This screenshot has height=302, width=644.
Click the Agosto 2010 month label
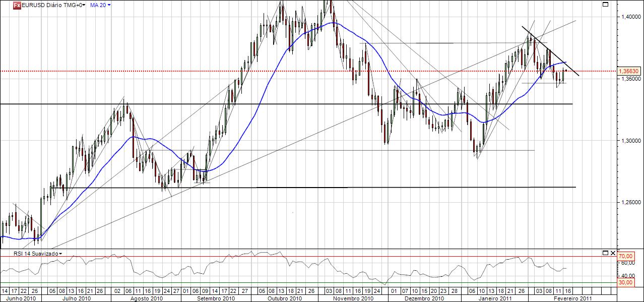pyautogui.click(x=147, y=298)
